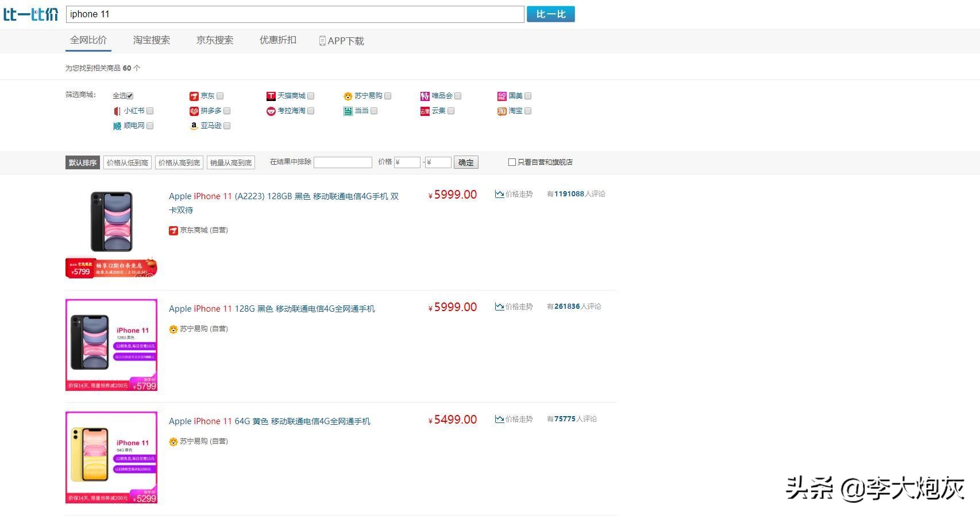Viewport: 980px width, 516px height.
Task: Enable the 苏宁易购 filter checkbox
Action: (388, 96)
